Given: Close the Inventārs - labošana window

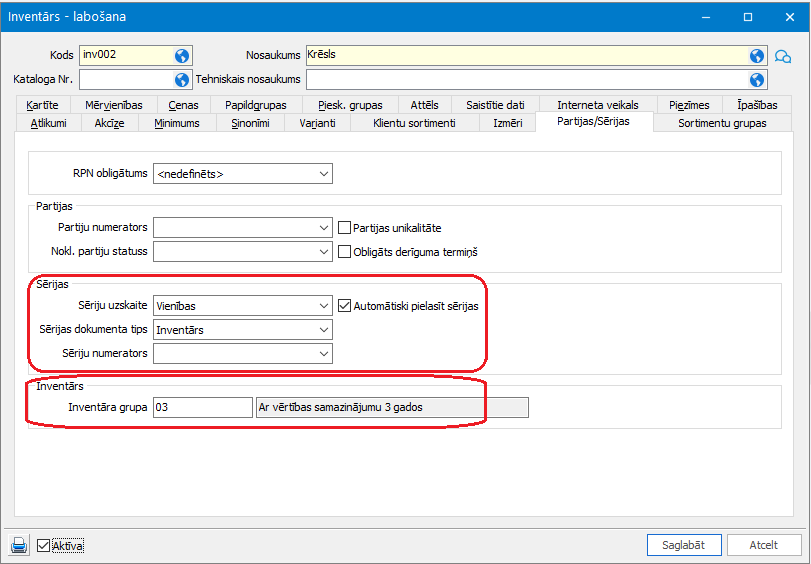Looking at the screenshot, I should click(790, 17).
